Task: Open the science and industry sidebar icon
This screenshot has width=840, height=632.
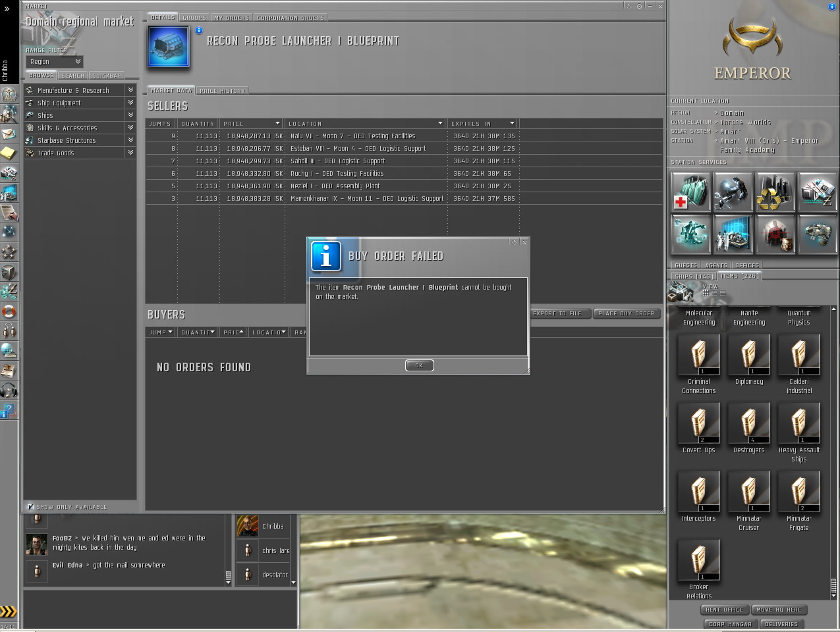Action: 9,193
